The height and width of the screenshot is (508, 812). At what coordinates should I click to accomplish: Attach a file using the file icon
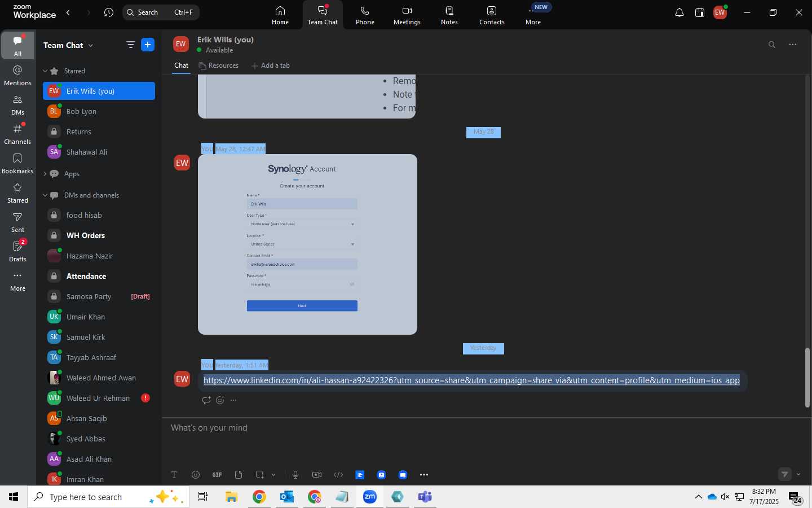(x=239, y=475)
